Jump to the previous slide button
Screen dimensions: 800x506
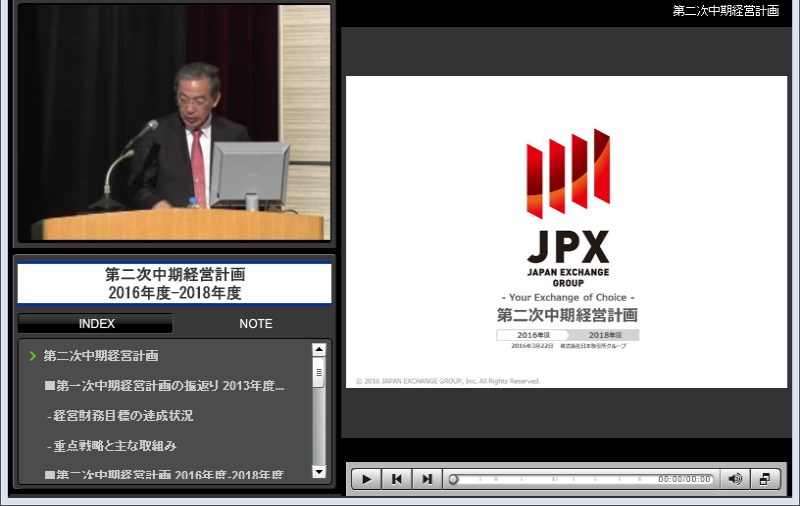coord(396,479)
